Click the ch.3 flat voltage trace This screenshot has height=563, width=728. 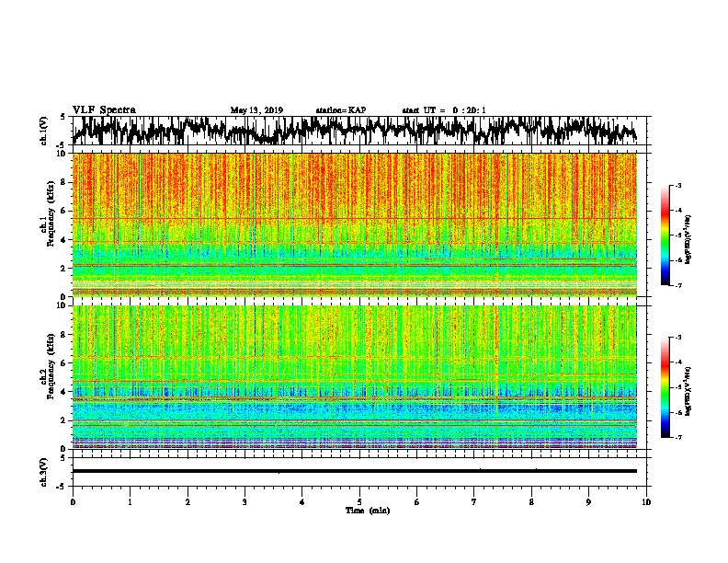pos(355,471)
